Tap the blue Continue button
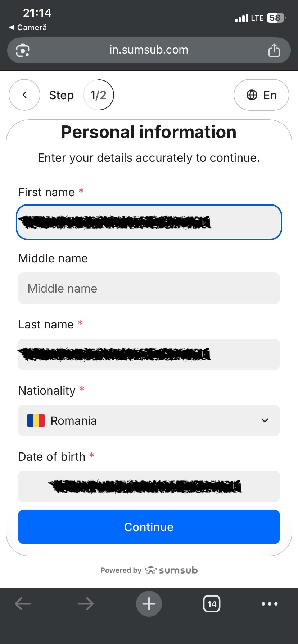This screenshot has height=644, width=298. point(149,527)
